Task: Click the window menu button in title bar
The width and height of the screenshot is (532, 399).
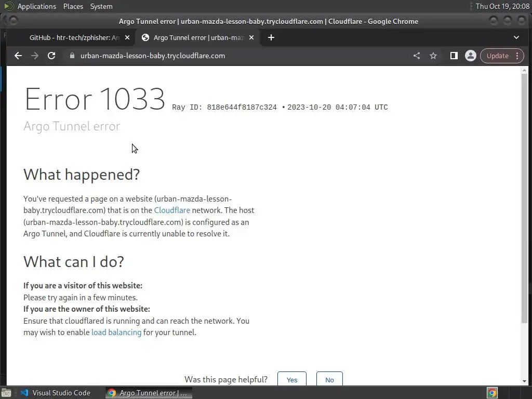Action: 14,21
